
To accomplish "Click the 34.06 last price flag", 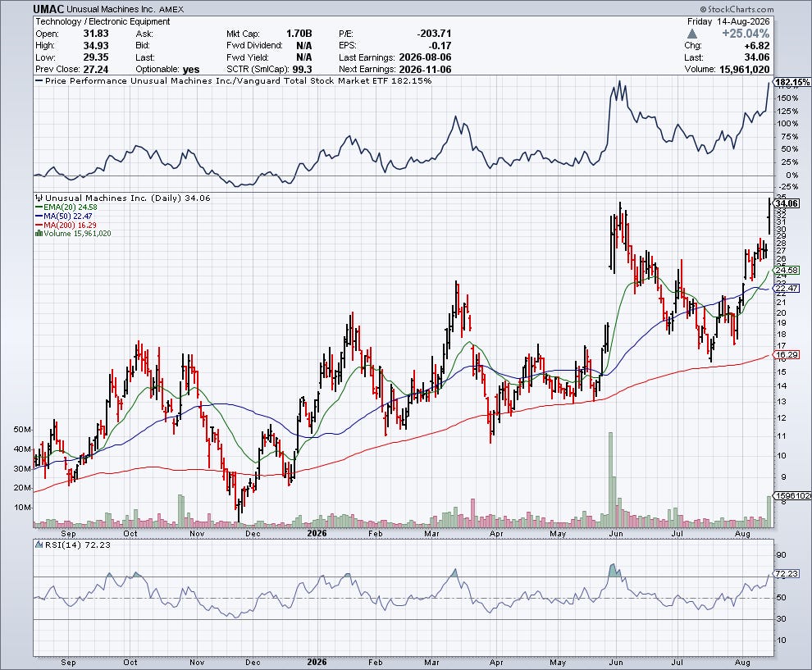I will [786, 203].
